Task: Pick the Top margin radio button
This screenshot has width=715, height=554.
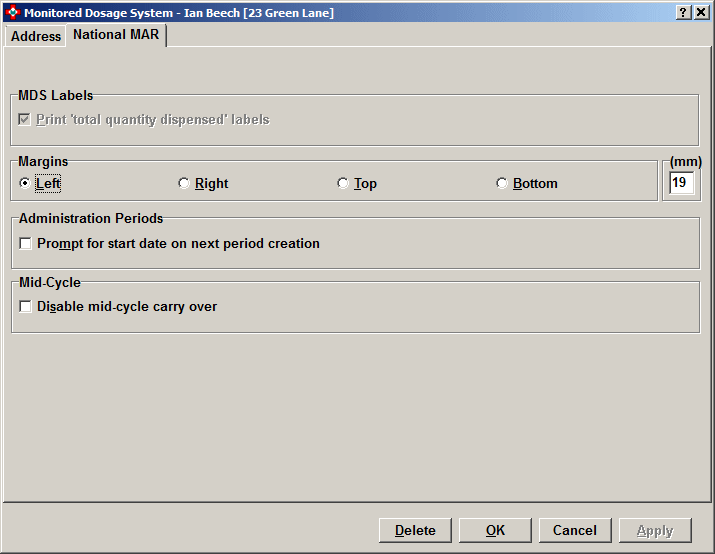Action: [x=343, y=183]
